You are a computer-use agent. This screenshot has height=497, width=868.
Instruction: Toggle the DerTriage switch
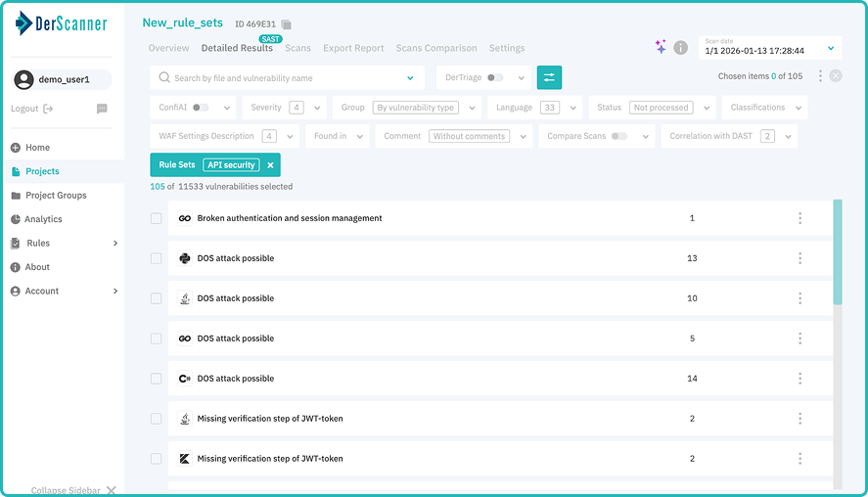(495, 77)
